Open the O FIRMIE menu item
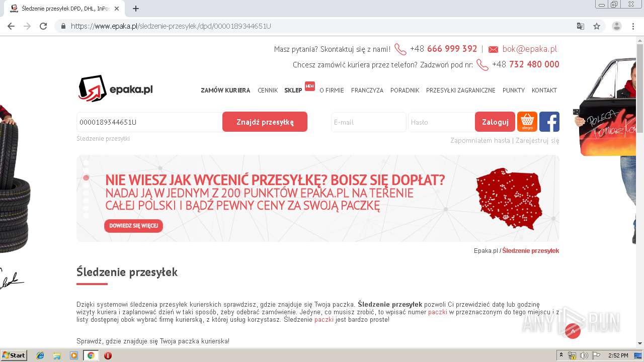Image resolution: width=644 pixels, height=362 pixels. 332,90
